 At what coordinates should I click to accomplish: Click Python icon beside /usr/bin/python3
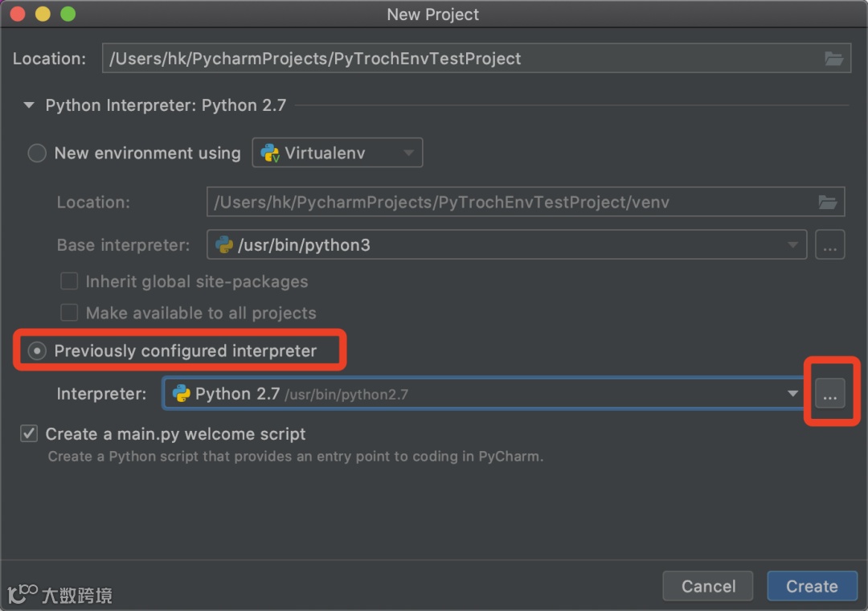[224, 244]
